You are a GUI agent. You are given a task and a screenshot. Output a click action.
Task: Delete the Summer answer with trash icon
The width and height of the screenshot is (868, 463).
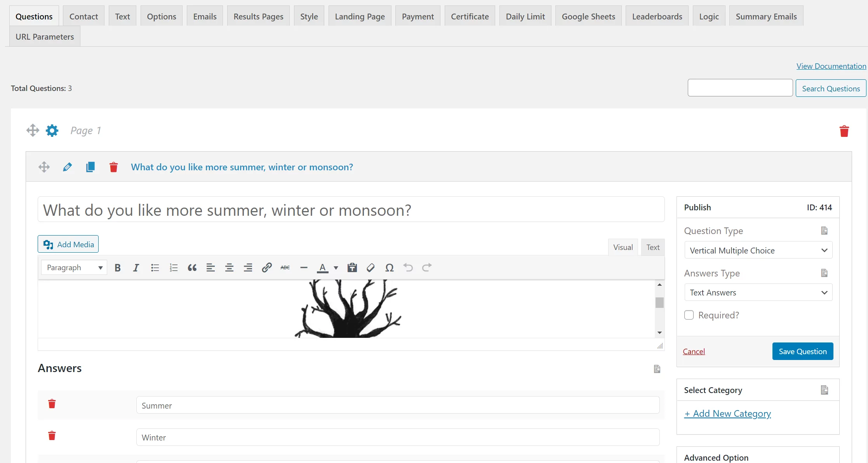pos(52,404)
